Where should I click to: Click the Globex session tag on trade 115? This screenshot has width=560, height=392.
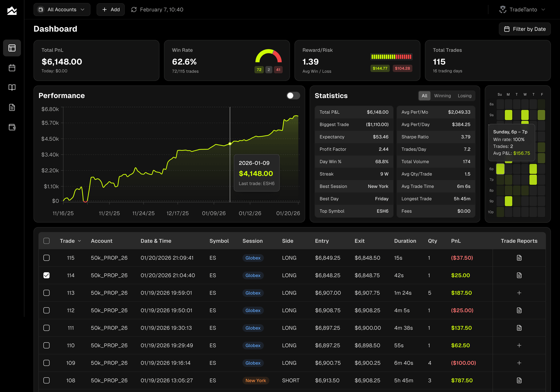[253, 258]
